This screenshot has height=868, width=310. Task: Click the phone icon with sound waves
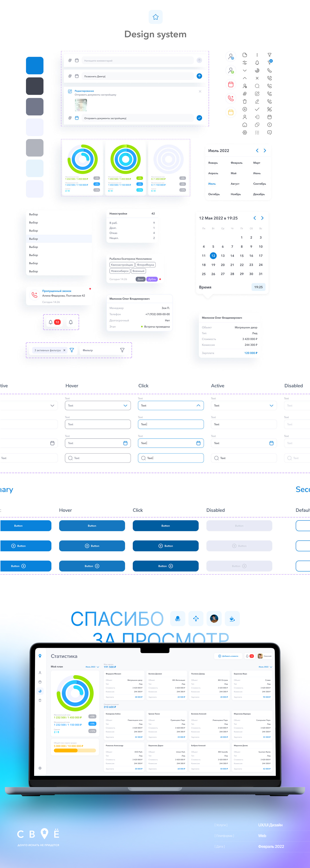pyautogui.click(x=270, y=78)
